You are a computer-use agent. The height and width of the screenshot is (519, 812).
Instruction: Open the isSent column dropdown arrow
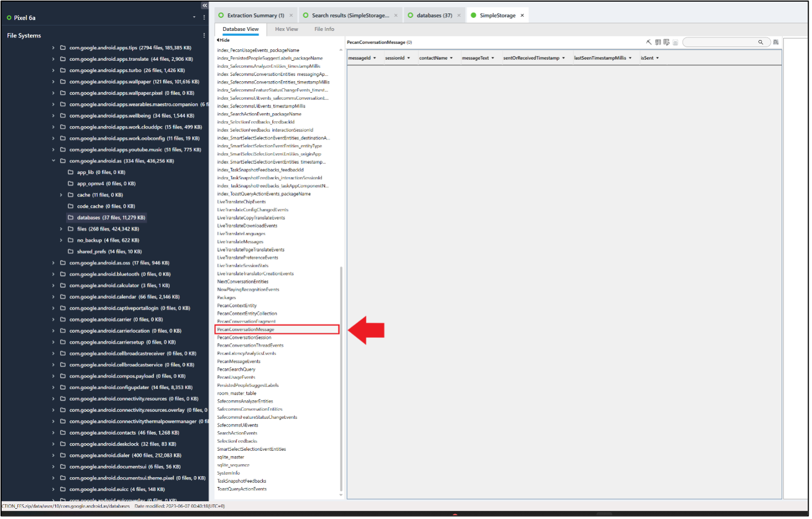click(657, 58)
